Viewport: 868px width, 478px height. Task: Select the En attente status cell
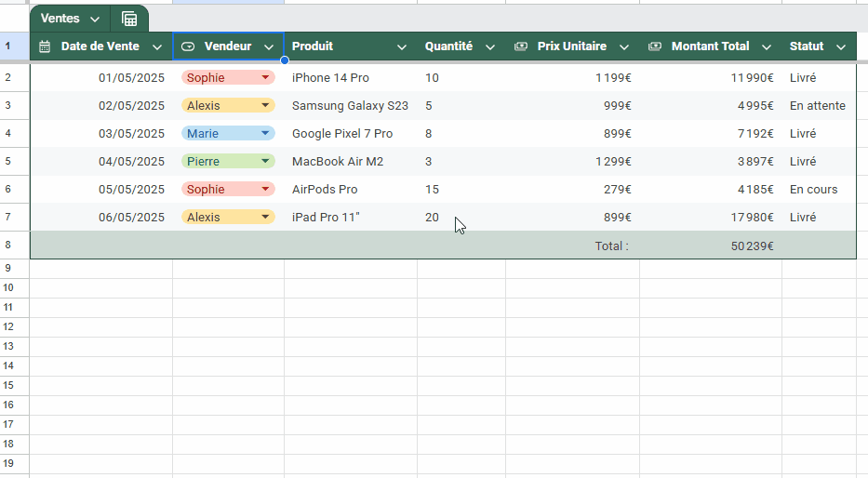819,106
